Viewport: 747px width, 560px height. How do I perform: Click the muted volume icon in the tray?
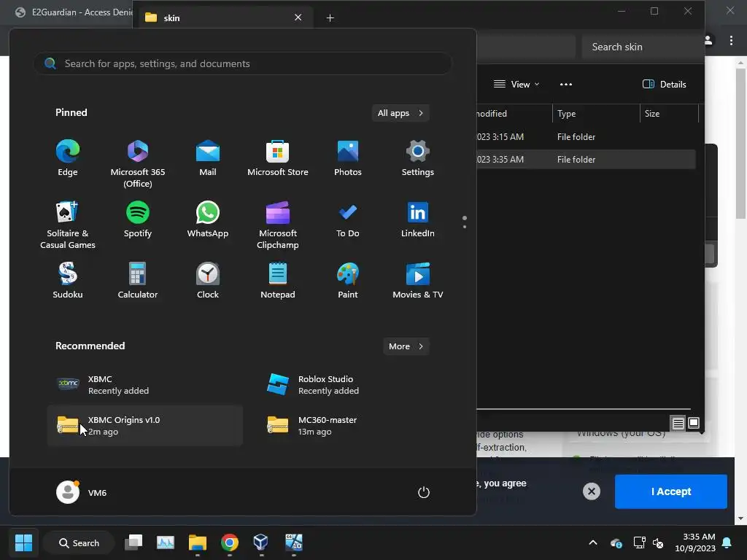point(658,542)
